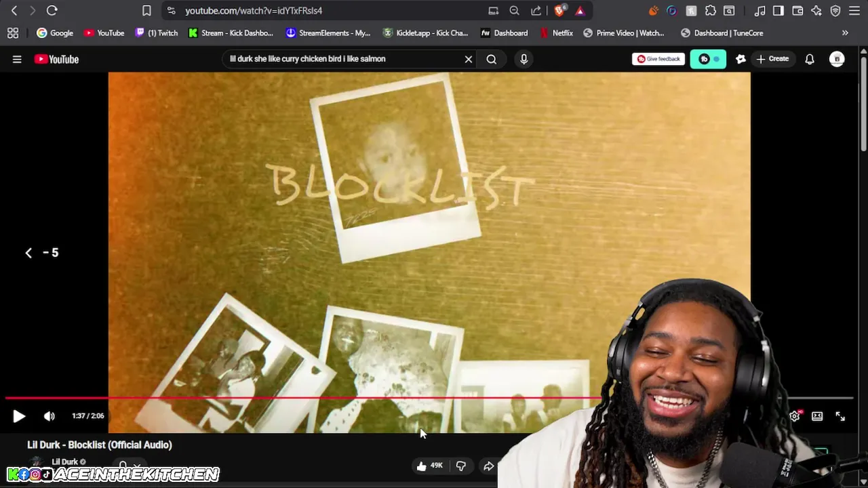Screen dimensions: 868x488
Task: Open the (1) Twitch bookmark
Action: 157,33
